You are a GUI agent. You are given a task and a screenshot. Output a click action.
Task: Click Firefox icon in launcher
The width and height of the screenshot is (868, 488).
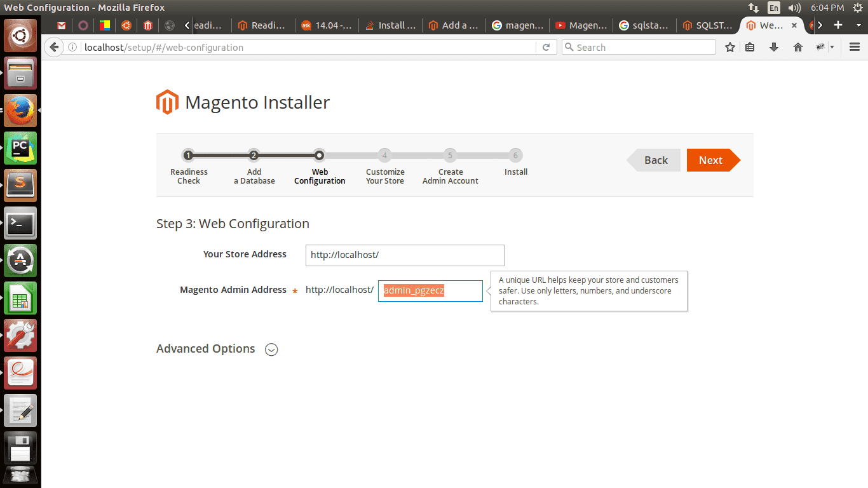tap(20, 111)
